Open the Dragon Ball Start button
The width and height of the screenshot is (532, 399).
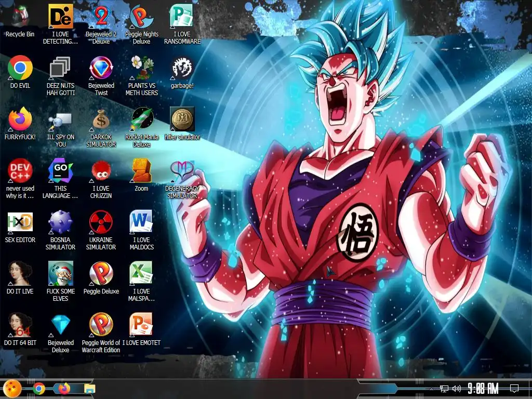point(12,389)
